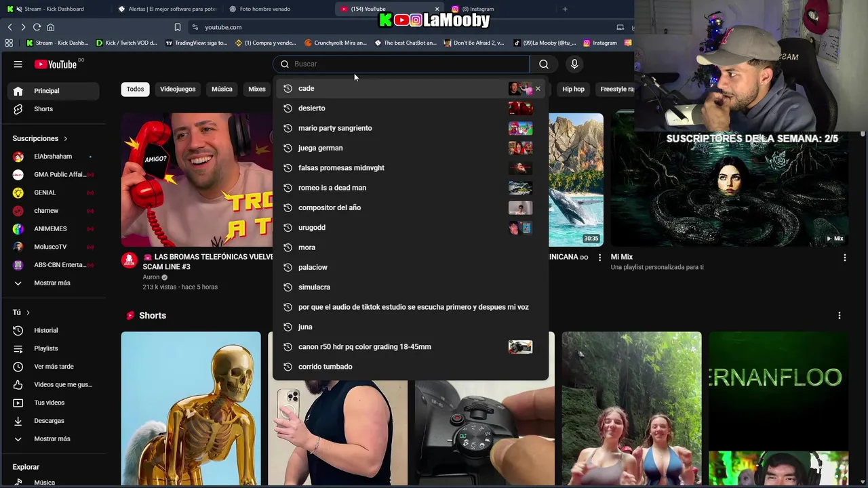Open Descargas in sidebar

pyautogui.click(x=54, y=421)
